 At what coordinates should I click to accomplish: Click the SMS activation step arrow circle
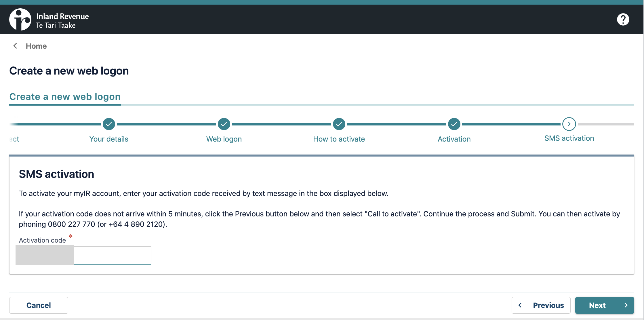tap(569, 124)
